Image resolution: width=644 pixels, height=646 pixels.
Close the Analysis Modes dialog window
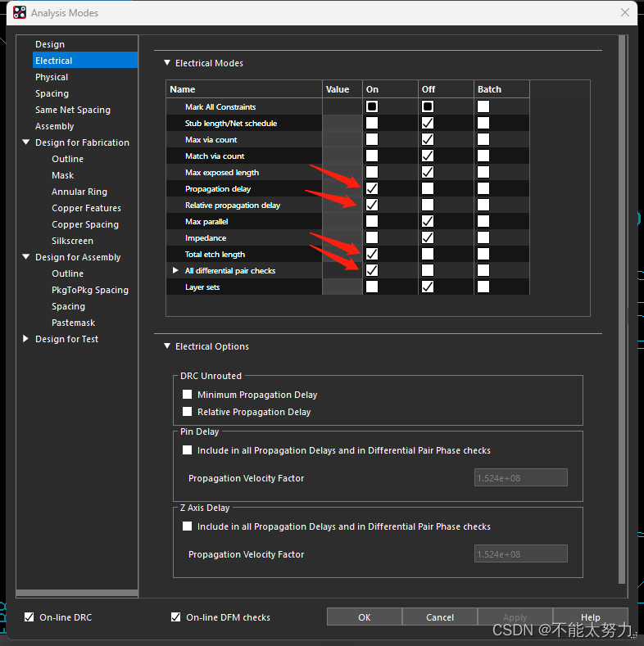click(x=624, y=12)
